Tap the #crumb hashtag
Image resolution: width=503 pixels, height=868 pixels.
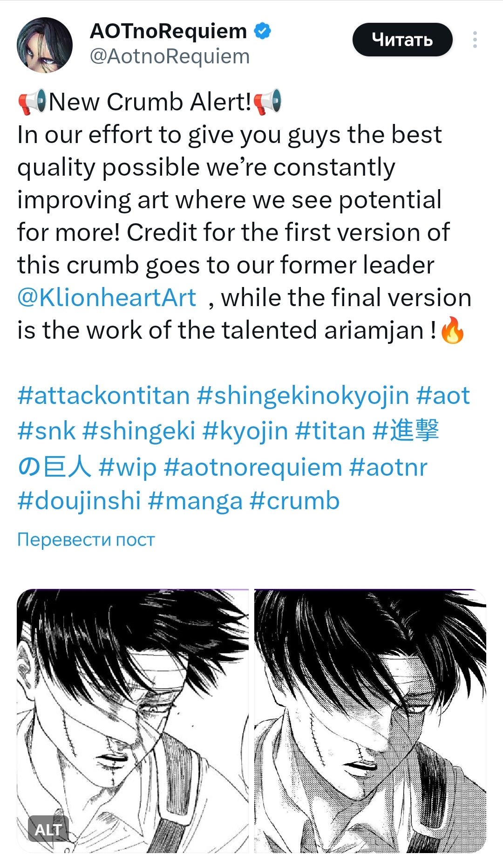click(294, 501)
